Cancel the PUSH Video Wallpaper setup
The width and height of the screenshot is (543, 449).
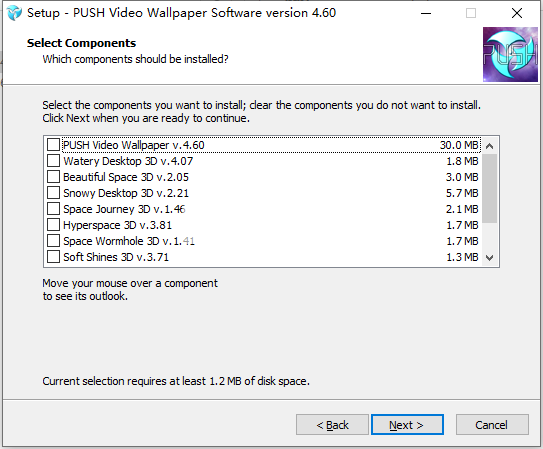(492, 424)
